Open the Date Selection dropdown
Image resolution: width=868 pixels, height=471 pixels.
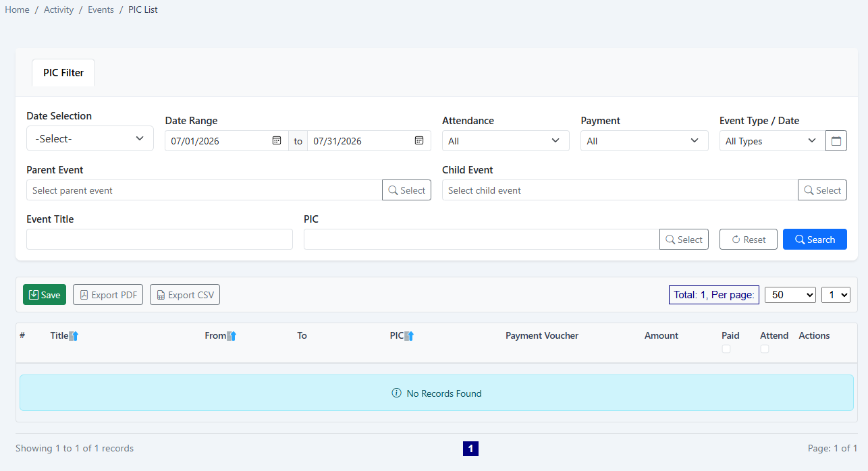point(90,138)
